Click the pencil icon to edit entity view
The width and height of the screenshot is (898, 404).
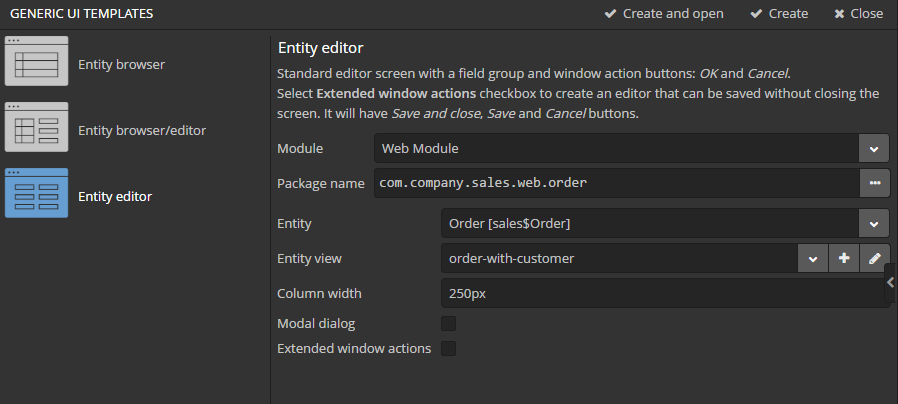pos(874,258)
